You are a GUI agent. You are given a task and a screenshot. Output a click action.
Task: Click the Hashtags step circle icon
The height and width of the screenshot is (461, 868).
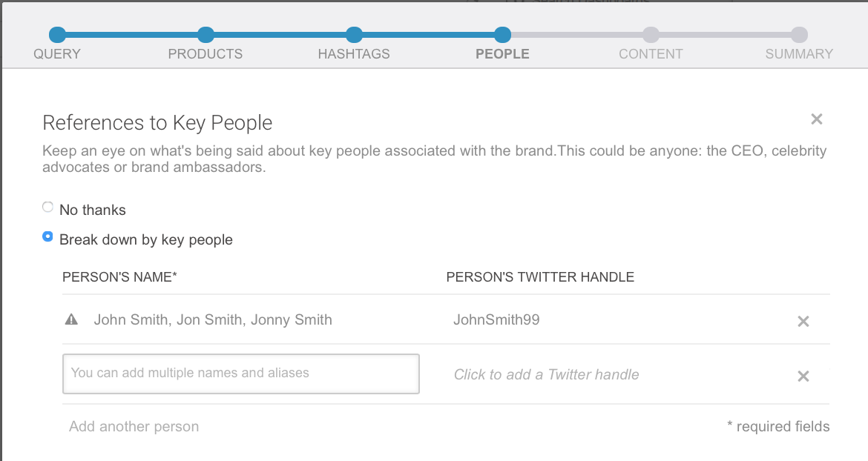pos(354,34)
